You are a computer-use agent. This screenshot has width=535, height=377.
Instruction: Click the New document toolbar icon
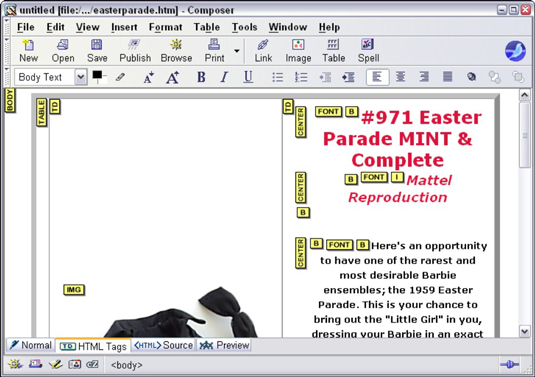pyautogui.click(x=28, y=50)
